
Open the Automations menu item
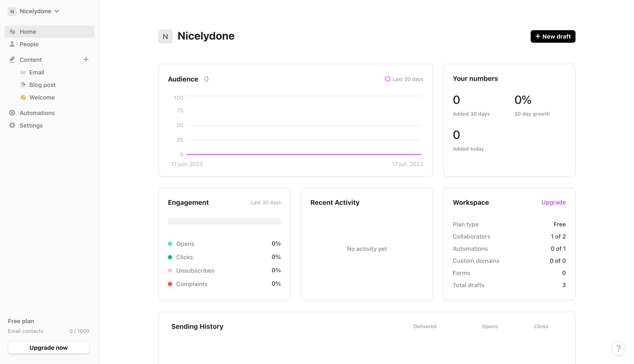(50, 113)
